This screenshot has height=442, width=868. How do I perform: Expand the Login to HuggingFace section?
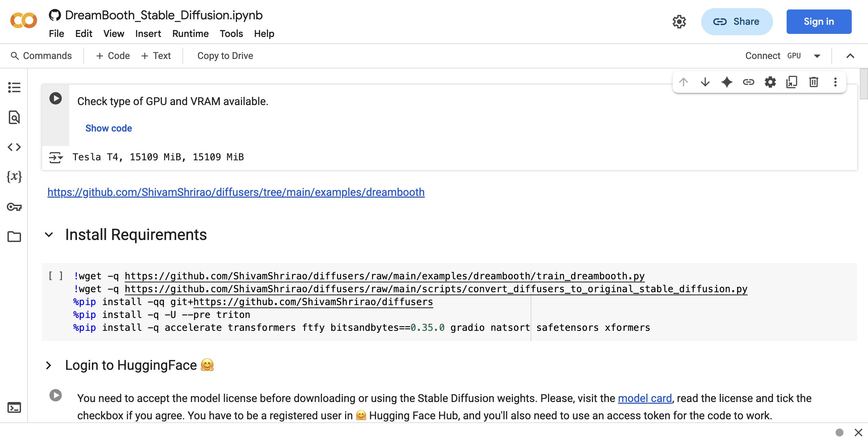[49, 365]
